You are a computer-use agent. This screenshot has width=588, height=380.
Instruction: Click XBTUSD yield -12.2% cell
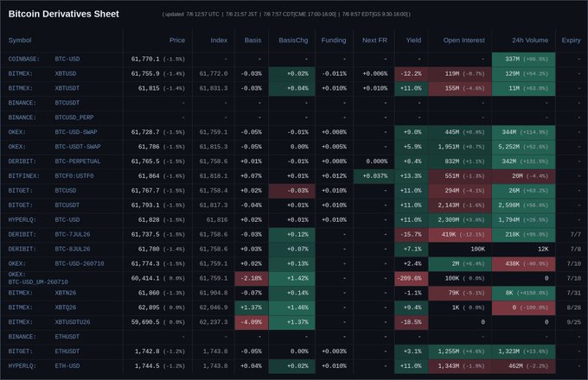pyautogui.click(x=411, y=73)
